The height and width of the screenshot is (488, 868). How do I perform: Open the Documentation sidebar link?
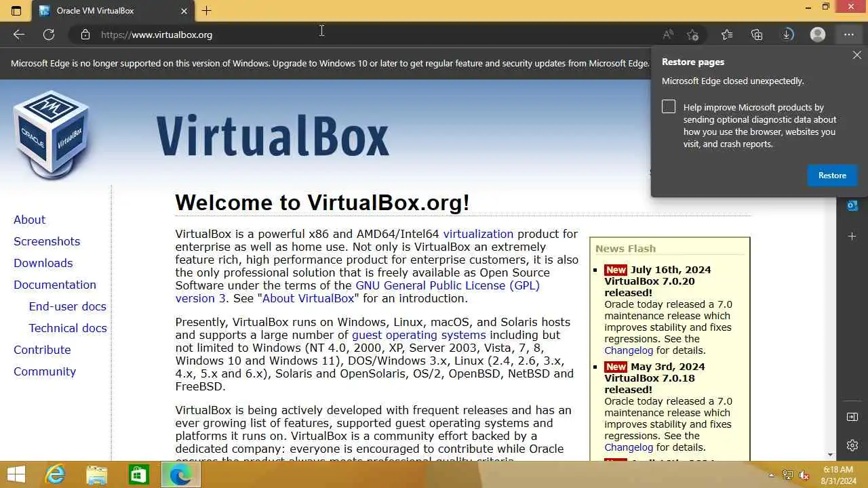click(x=55, y=285)
